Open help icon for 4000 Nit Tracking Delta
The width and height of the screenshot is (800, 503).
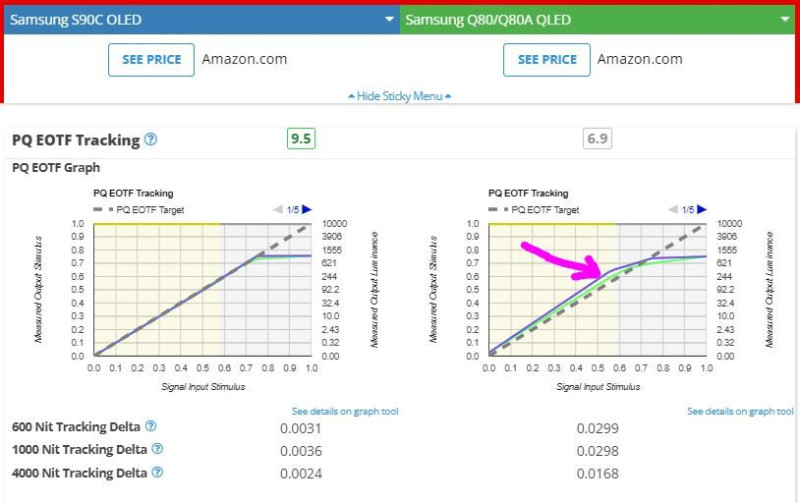[158, 472]
